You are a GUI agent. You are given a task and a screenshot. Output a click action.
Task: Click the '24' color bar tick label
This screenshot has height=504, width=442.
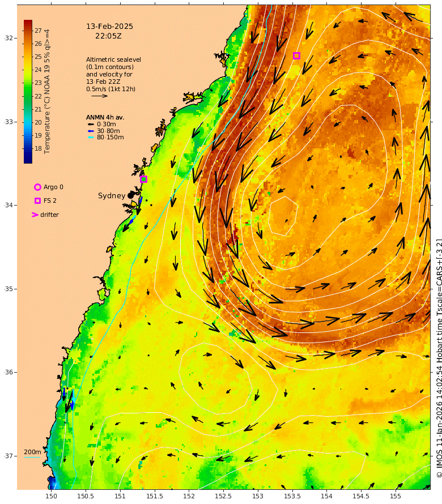point(39,70)
